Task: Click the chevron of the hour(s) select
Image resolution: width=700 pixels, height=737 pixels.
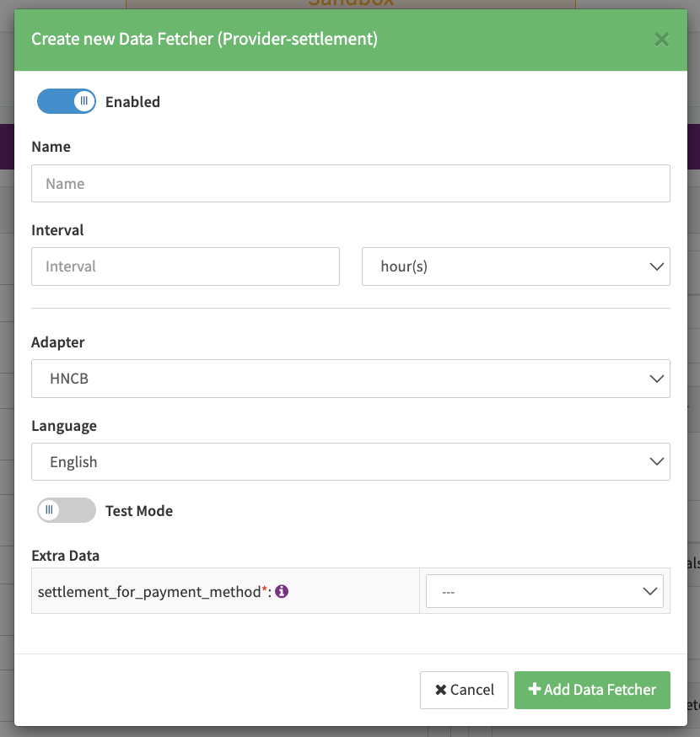Action: [657, 266]
